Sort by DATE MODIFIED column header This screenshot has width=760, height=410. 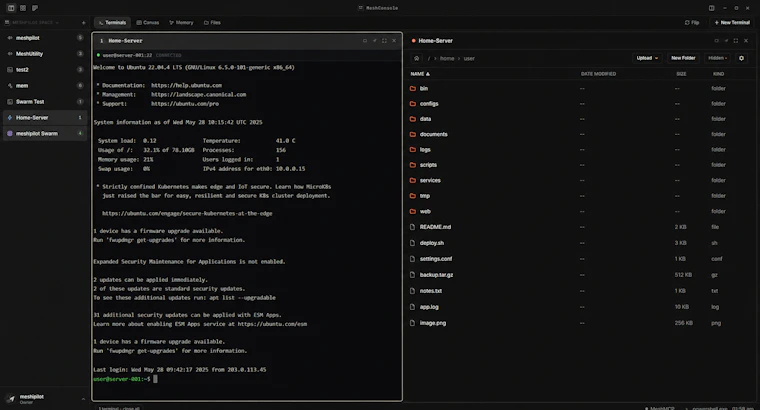click(x=598, y=74)
